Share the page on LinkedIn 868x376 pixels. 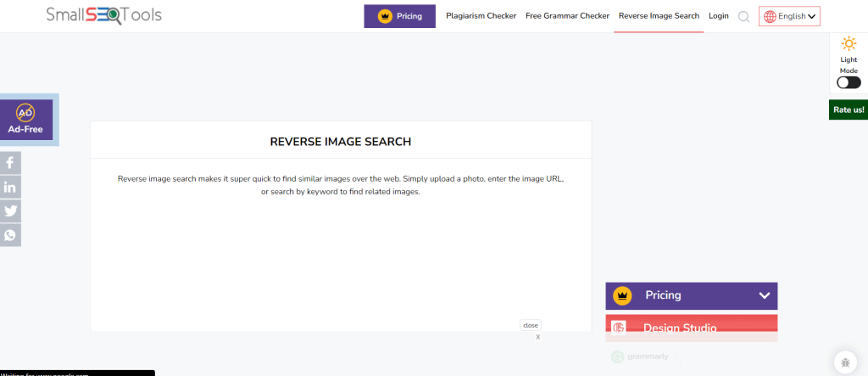tap(10, 187)
